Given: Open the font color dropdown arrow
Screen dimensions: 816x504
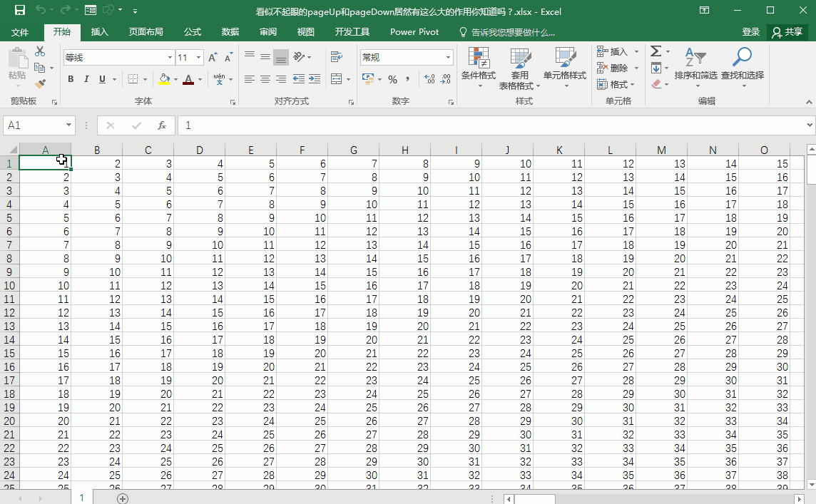Looking at the screenshot, I should click(200, 80).
